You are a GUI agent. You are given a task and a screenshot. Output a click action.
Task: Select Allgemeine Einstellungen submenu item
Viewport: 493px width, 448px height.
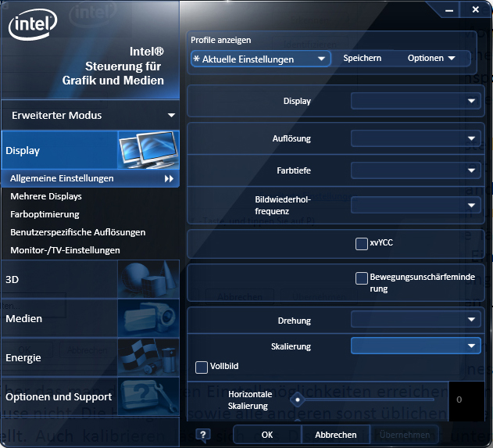click(91, 178)
